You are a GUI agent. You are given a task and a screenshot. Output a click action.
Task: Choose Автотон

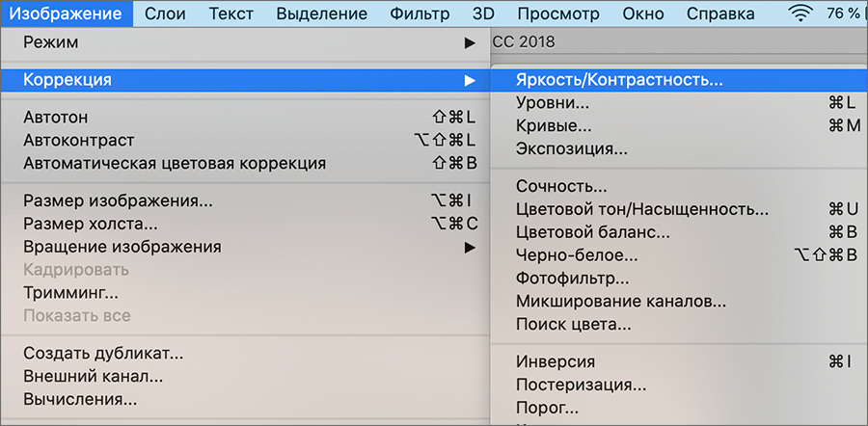pyautogui.click(x=245, y=118)
